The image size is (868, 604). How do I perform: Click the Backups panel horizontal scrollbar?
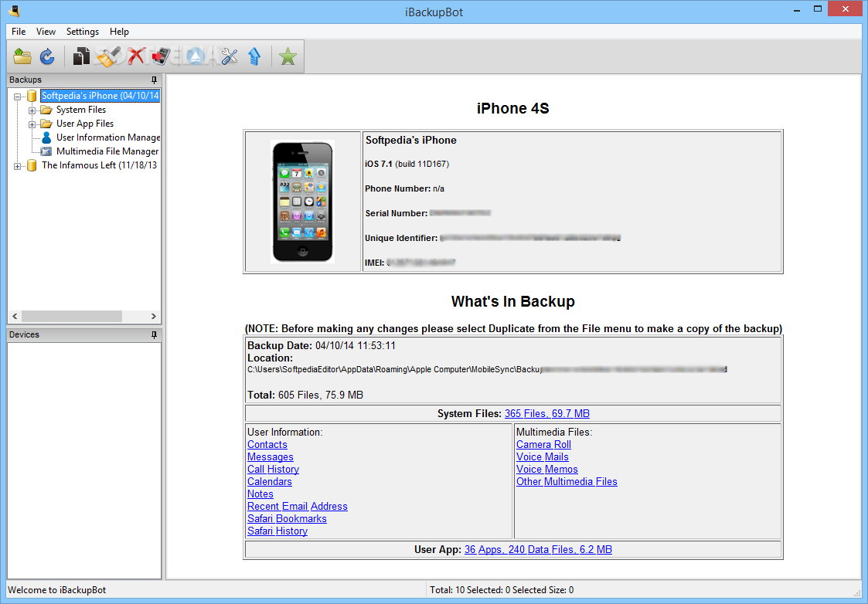(x=72, y=316)
